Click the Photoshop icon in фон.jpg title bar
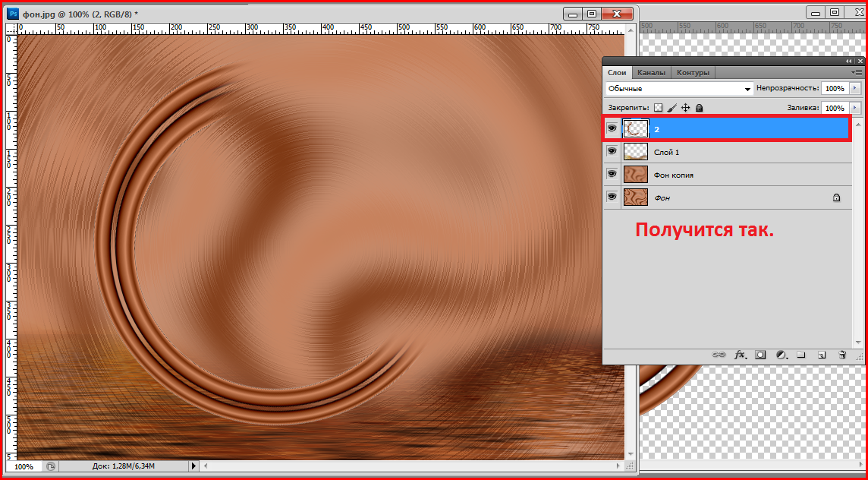This screenshot has height=480, width=868. pyautogui.click(x=14, y=13)
